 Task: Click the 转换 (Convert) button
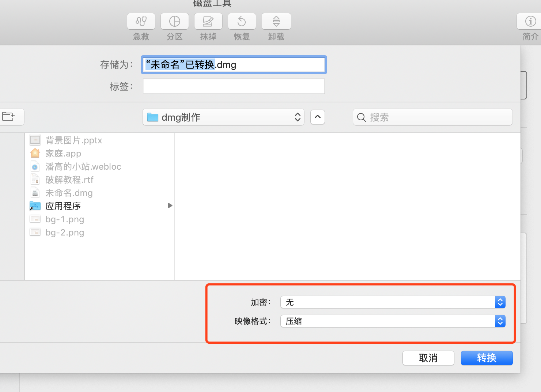click(487, 358)
